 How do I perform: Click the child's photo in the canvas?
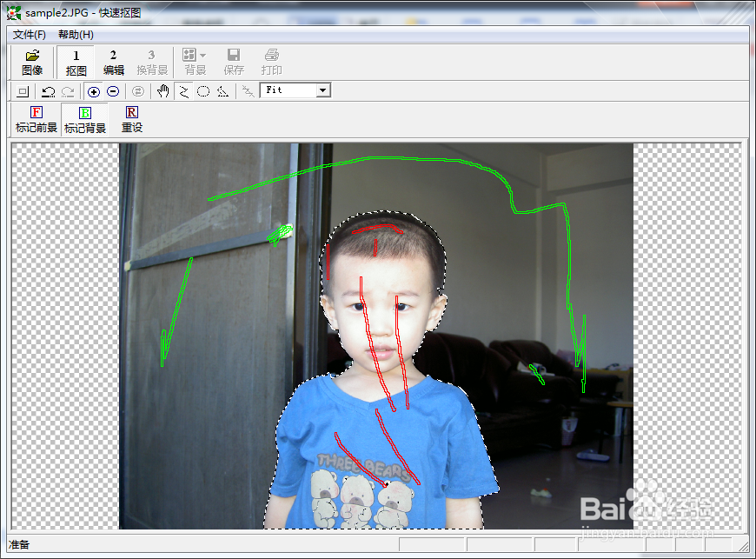click(x=376, y=336)
